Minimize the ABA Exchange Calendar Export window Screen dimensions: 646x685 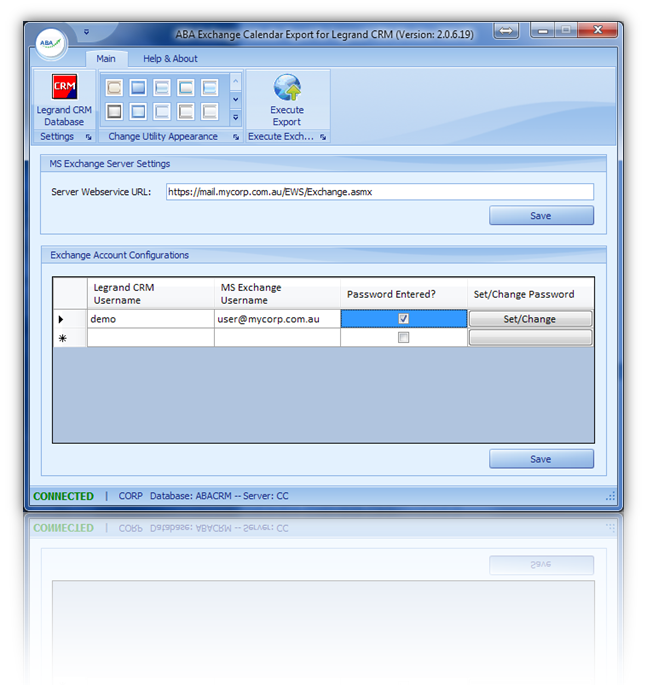pyautogui.click(x=543, y=31)
